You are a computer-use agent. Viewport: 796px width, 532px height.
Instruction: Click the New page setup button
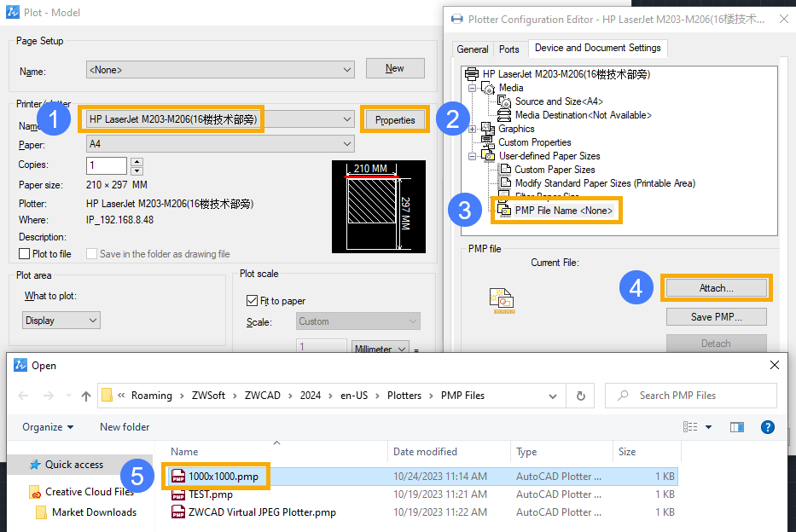click(x=395, y=68)
